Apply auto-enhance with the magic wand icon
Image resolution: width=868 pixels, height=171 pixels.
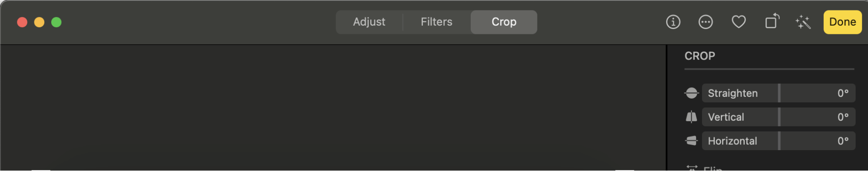pos(803,22)
